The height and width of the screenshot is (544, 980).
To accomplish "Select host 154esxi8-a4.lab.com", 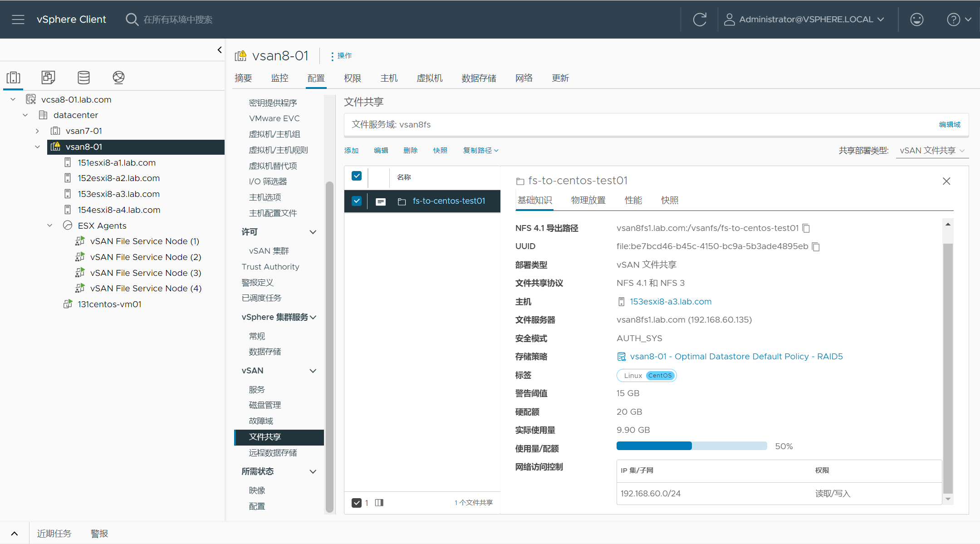I will click(x=119, y=210).
